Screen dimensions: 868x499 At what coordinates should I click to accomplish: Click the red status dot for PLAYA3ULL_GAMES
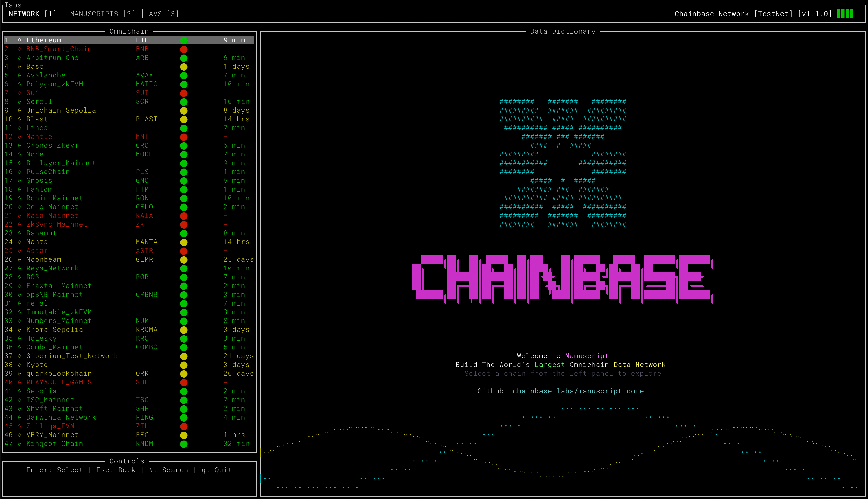point(184,383)
